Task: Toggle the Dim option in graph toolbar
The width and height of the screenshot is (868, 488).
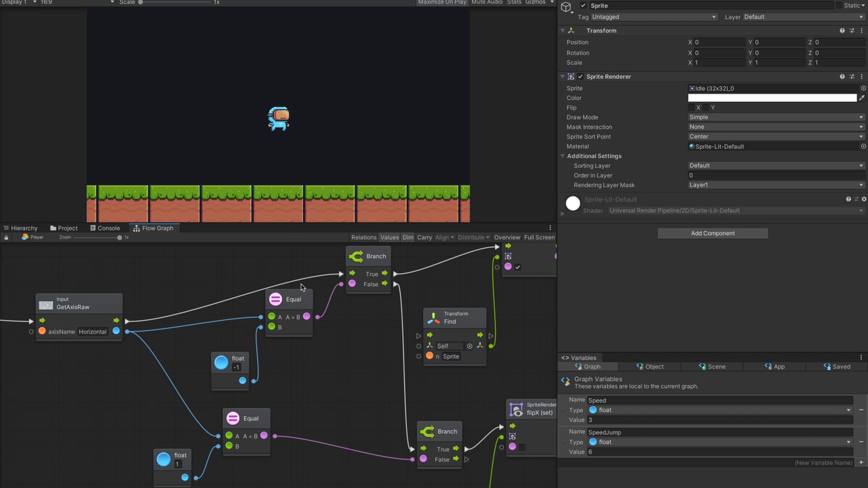Action: (408, 237)
